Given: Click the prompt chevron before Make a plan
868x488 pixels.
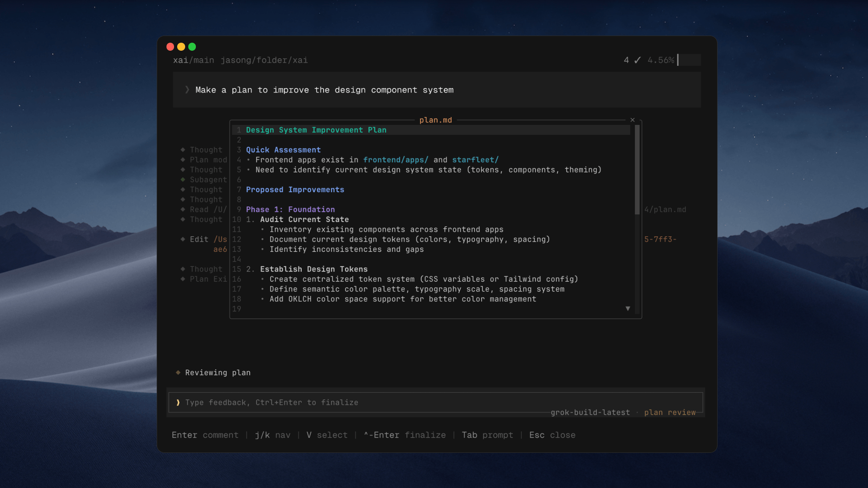Looking at the screenshot, I should (187, 90).
